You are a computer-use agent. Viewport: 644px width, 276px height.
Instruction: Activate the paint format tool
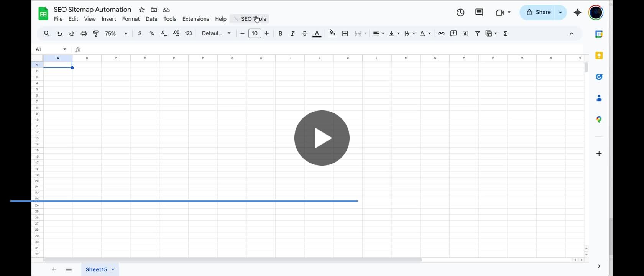coord(96,33)
